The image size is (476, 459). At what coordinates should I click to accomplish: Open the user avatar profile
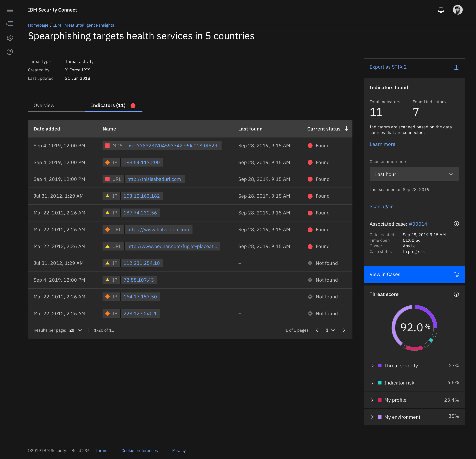click(x=458, y=10)
